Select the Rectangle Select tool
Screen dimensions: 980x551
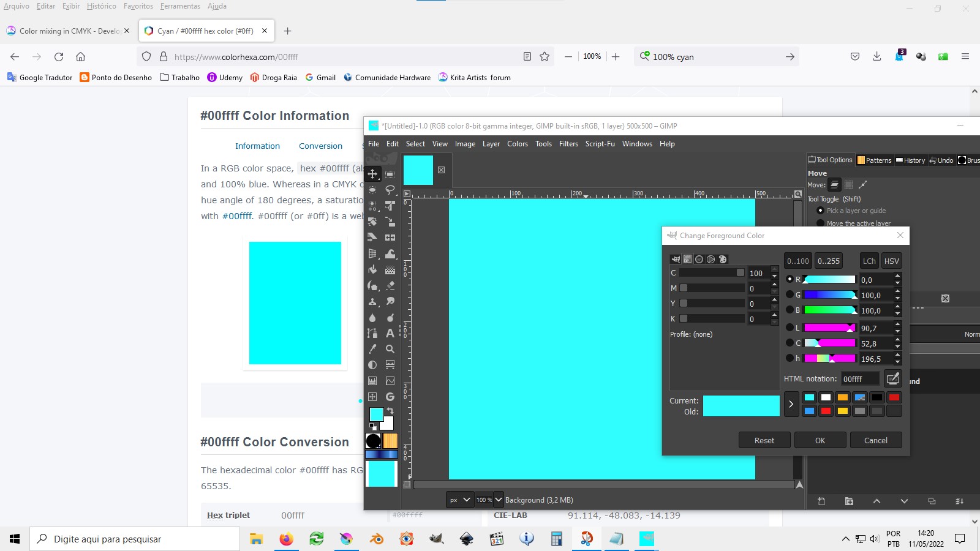(390, 174)
